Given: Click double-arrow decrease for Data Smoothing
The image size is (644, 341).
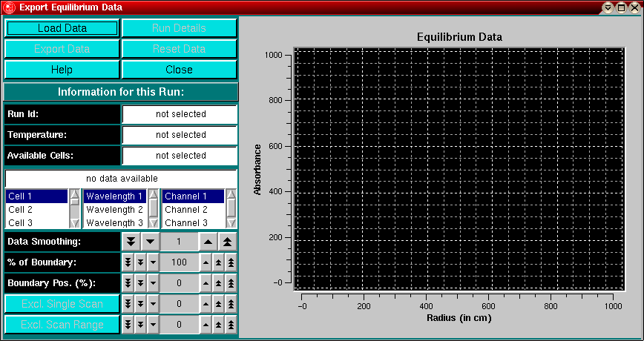Looking at the screenshot, I should coord(131,242).
